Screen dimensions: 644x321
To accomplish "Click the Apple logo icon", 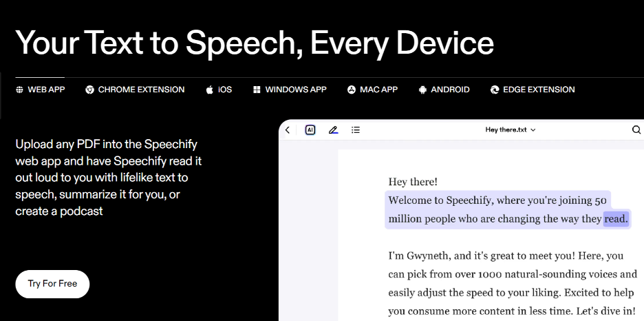I will [x=209, y=90].
